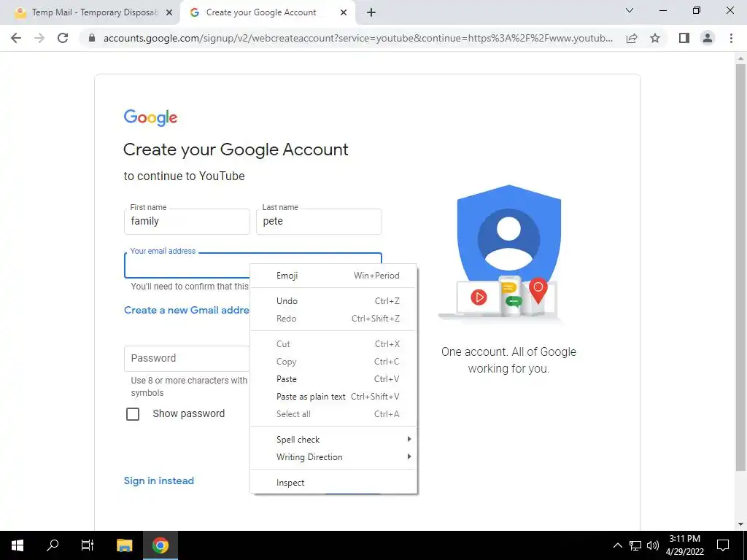The image size is (747, 560).
Task: Click the Password field
Action: point(187,359)
